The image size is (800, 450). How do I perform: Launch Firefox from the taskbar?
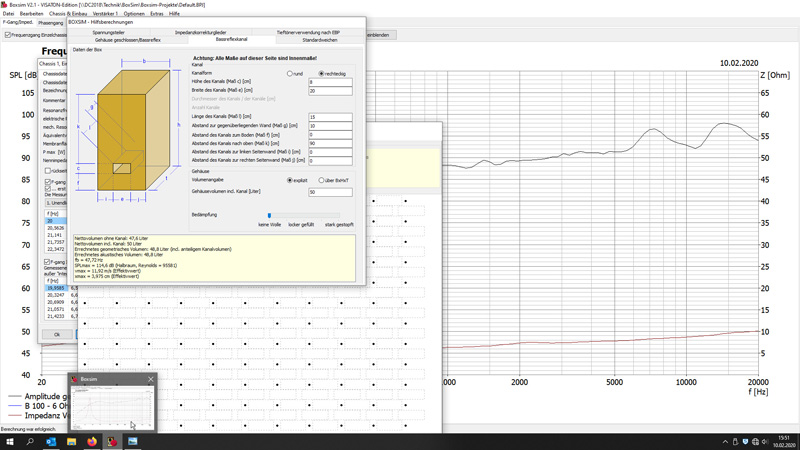click(92, 441)
